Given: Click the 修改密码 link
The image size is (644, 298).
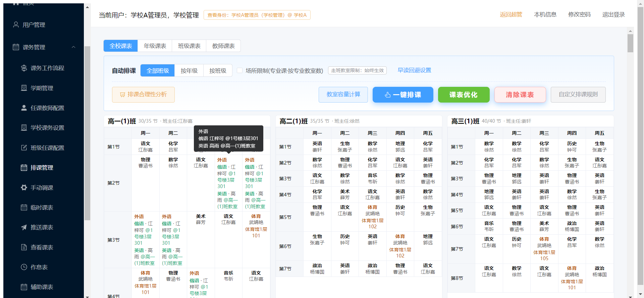Looking at the screenshot, I should (579, 14).
